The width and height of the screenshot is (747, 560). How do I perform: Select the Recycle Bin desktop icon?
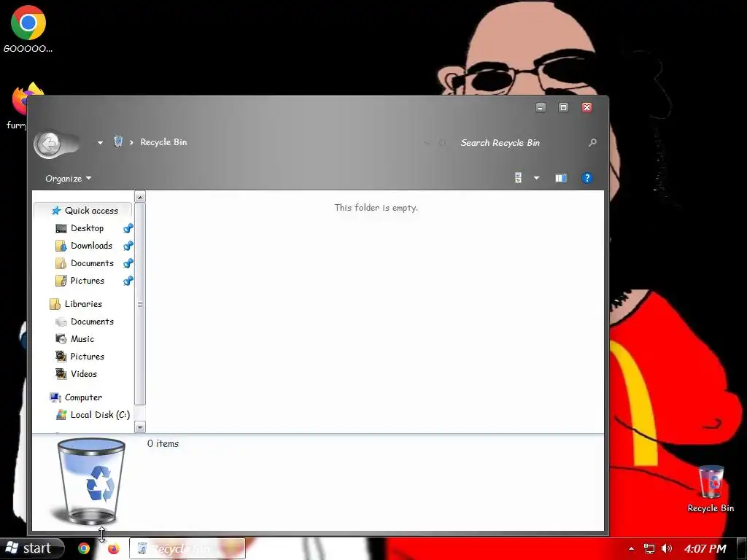711,489
